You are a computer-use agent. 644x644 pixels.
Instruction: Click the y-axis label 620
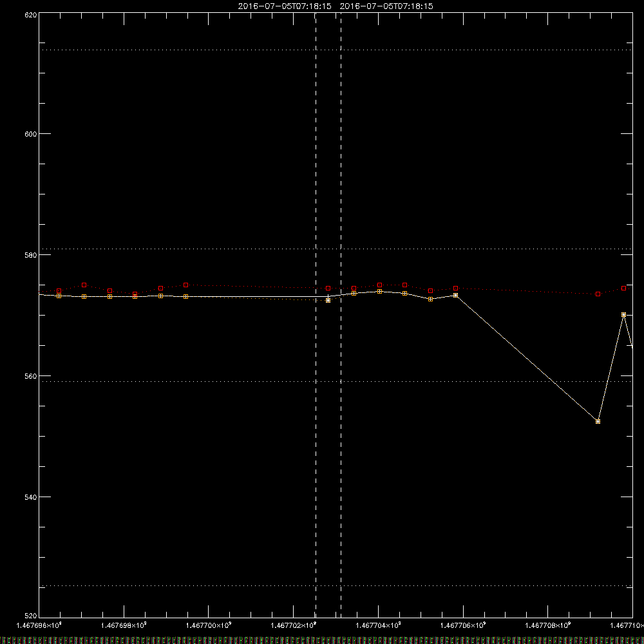coord(31,15)
